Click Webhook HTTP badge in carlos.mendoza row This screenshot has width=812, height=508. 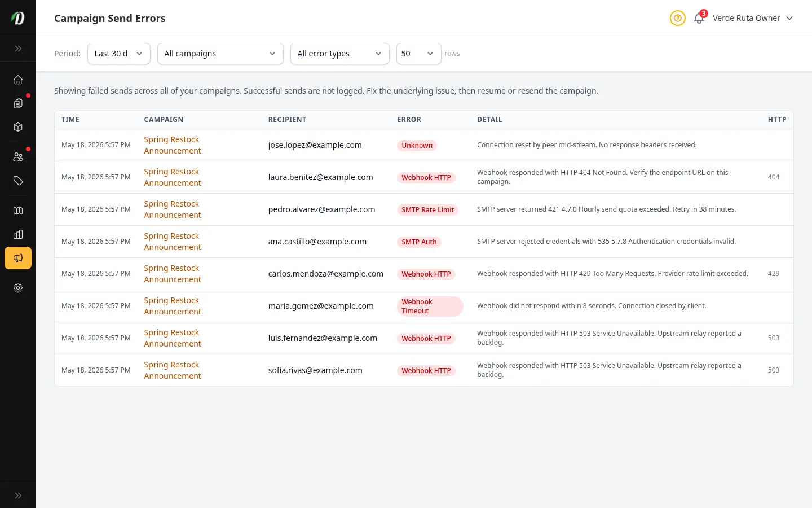(x=426, y=274)
